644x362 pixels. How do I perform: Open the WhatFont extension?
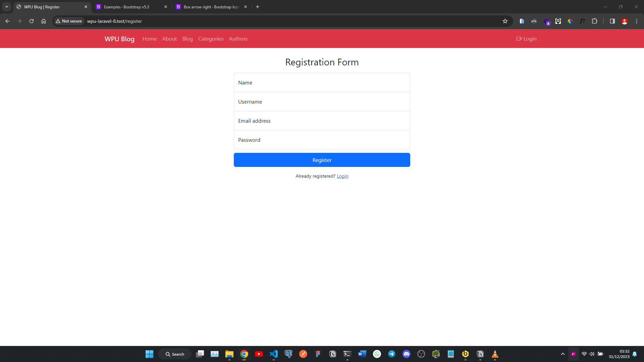click(582, 21)
